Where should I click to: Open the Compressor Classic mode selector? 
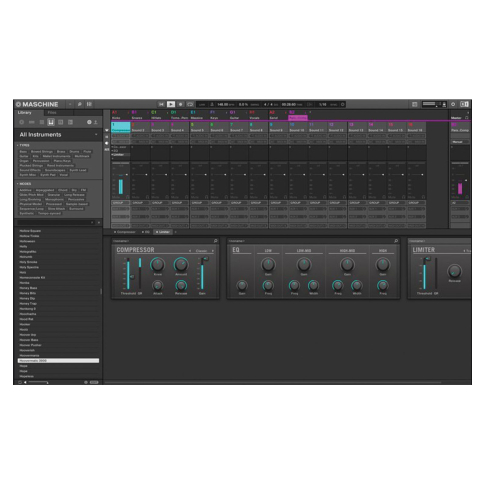pyautogui.click(x=201, y=251)
